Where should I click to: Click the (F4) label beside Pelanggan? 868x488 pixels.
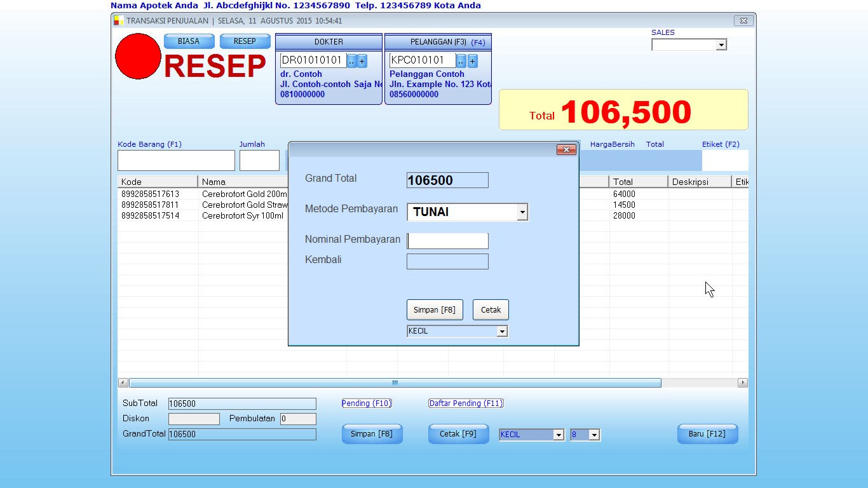pos(478,43)
